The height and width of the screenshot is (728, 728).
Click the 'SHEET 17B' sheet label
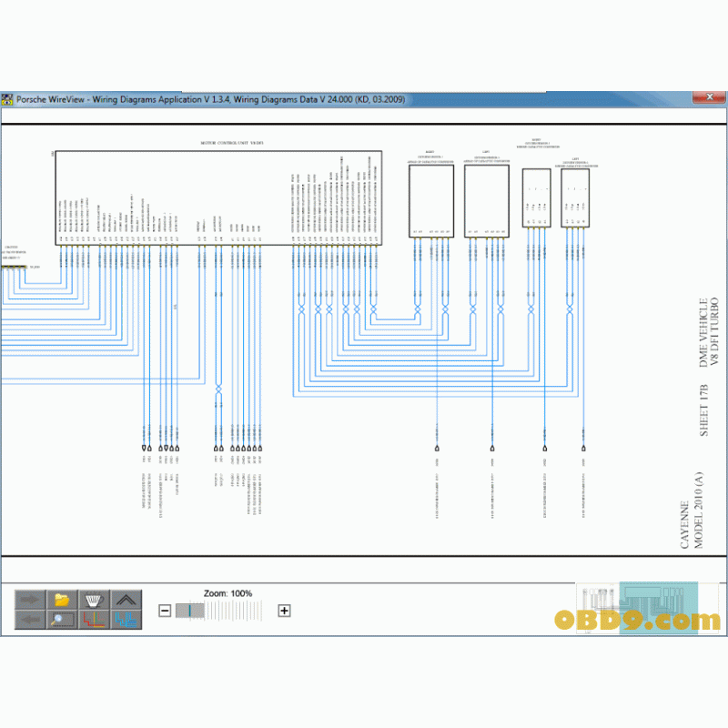(703, 410)
